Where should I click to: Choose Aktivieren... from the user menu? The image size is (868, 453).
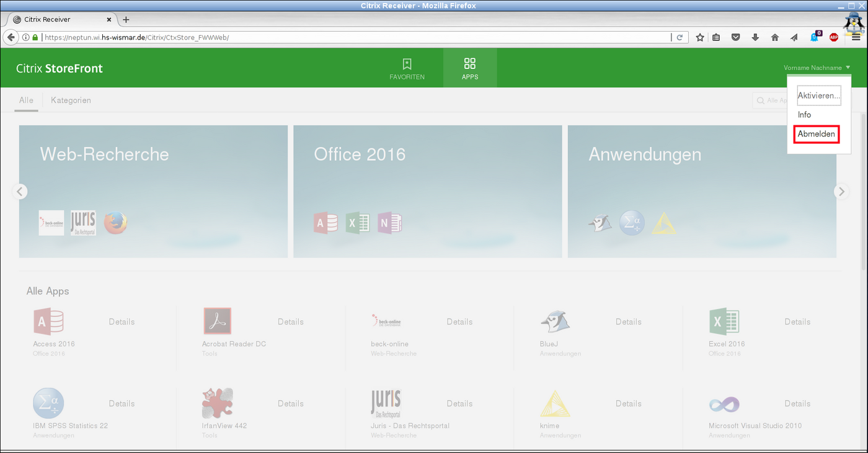(x=818, y=96)
